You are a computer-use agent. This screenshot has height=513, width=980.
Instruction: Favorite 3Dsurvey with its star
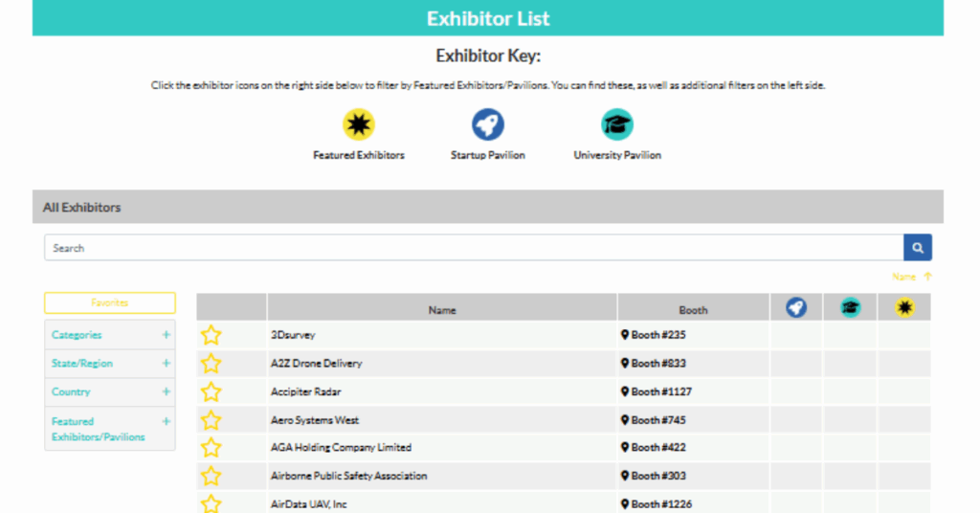tap(212, 335)
